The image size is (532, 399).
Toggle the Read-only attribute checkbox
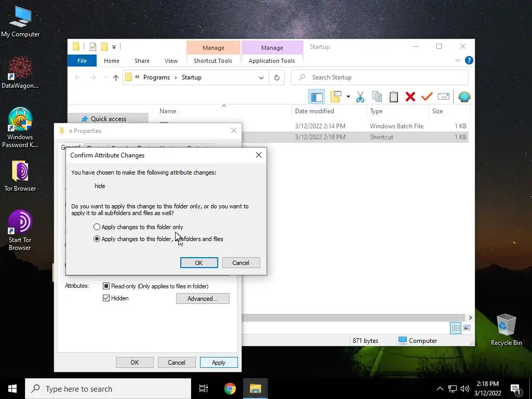click(106, 286)
